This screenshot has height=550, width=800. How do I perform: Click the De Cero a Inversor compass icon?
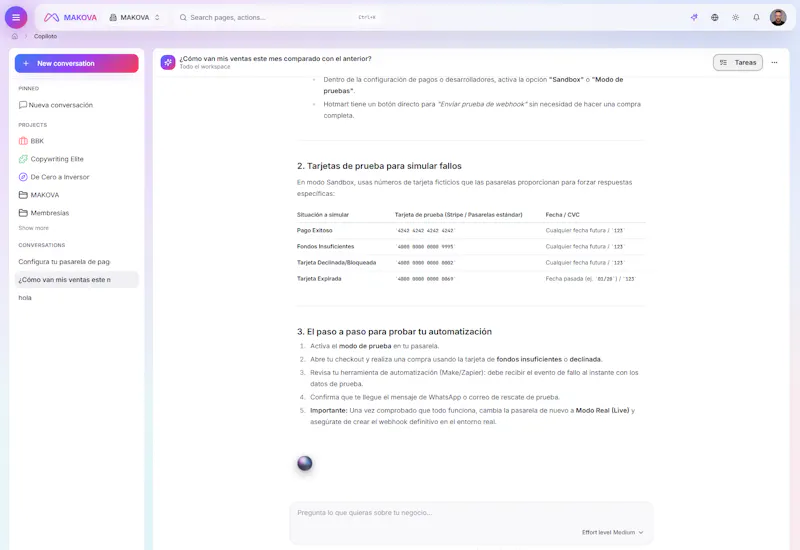[23, 177]
